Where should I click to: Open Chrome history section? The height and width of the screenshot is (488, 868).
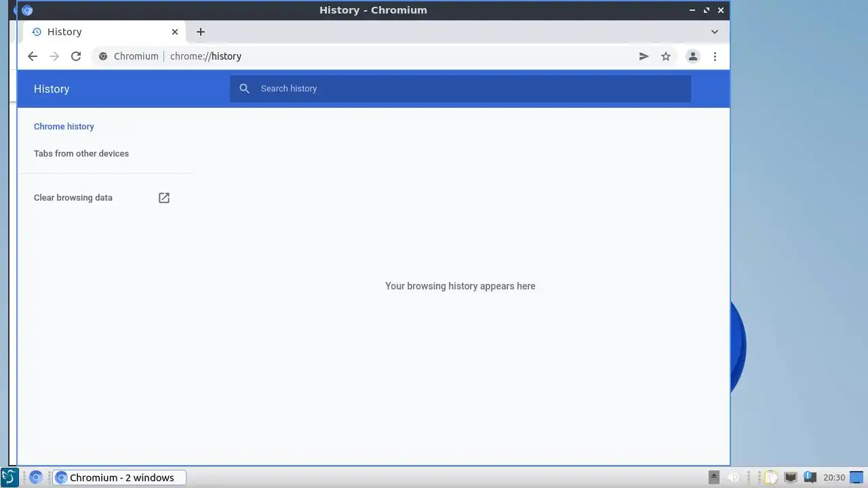64,127
